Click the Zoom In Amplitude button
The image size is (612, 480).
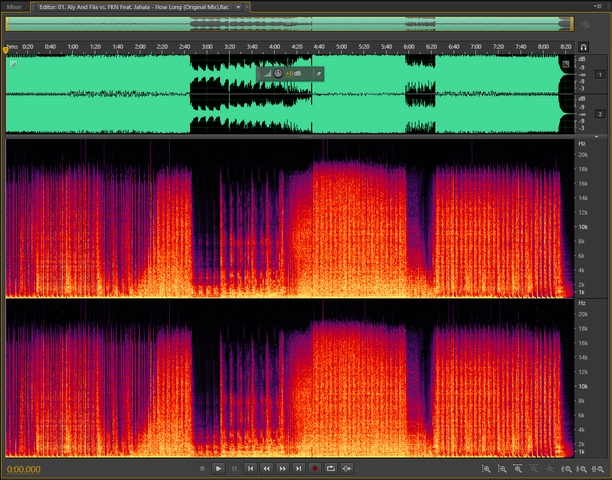point(486,468)
